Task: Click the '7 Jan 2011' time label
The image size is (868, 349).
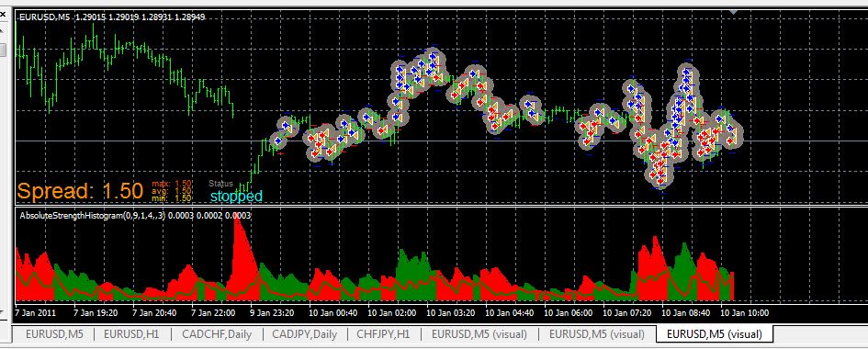Action: 36,313
